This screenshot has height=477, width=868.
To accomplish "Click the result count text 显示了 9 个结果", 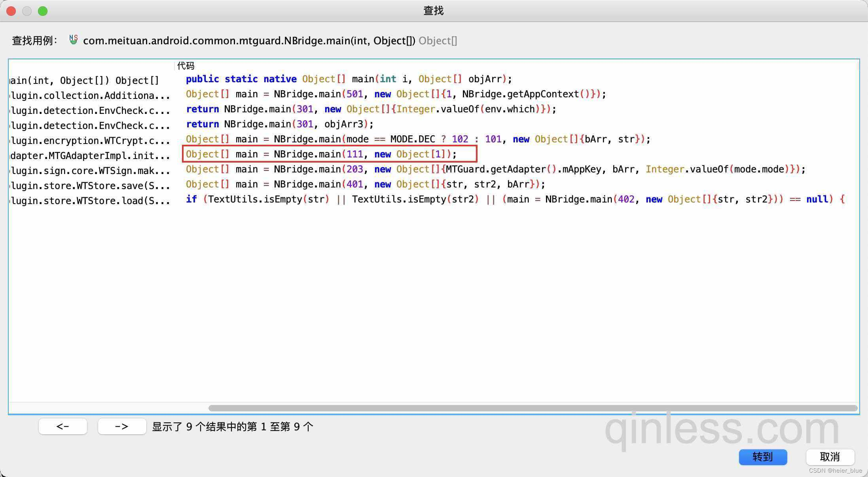I will coord(233,427).
